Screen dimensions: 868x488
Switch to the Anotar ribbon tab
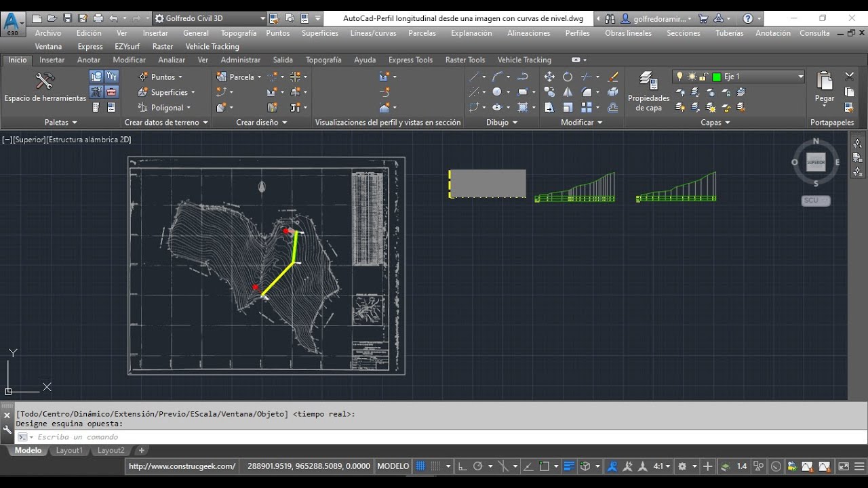[89, 60]
